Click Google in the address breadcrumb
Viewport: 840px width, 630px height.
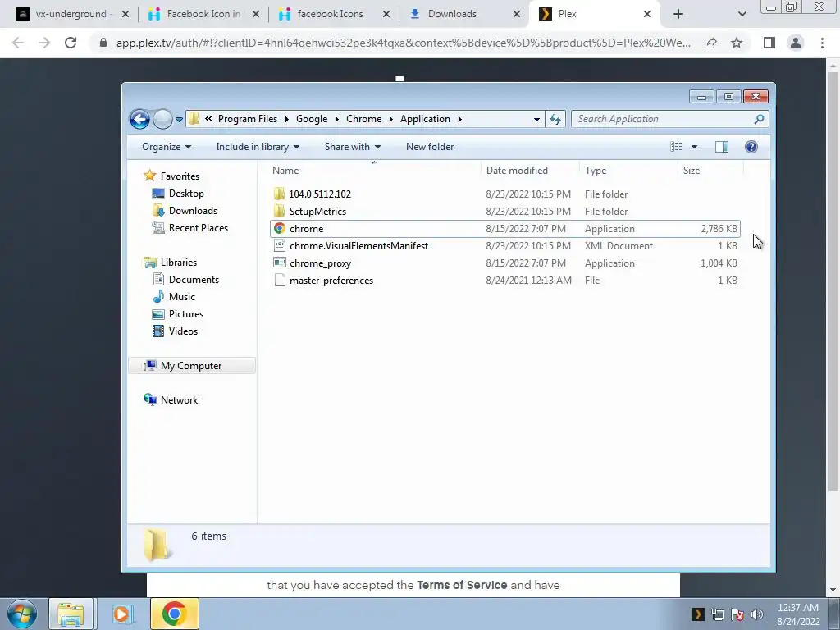click(x=312, y=119)
